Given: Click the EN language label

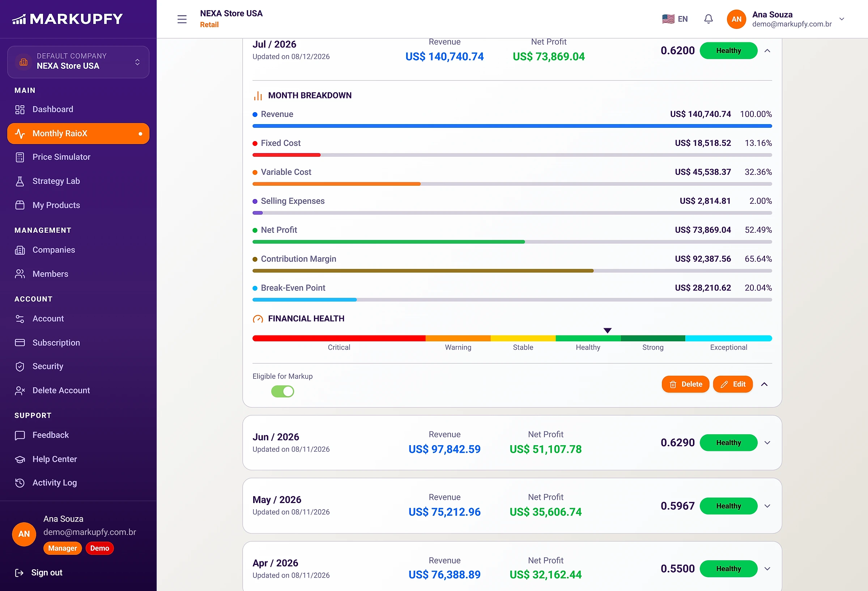Looking at the screenshot, I should pyautogui.click(x=682, y=19).
